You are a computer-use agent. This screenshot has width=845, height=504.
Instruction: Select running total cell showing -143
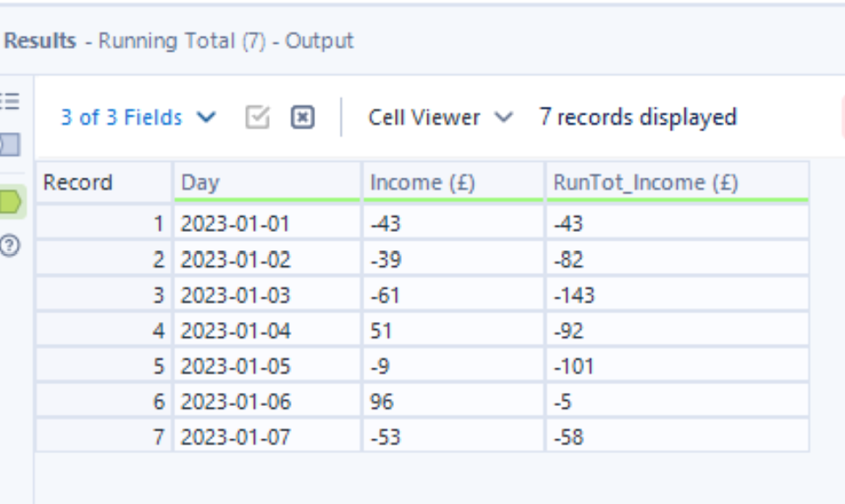tap(676, 296)
